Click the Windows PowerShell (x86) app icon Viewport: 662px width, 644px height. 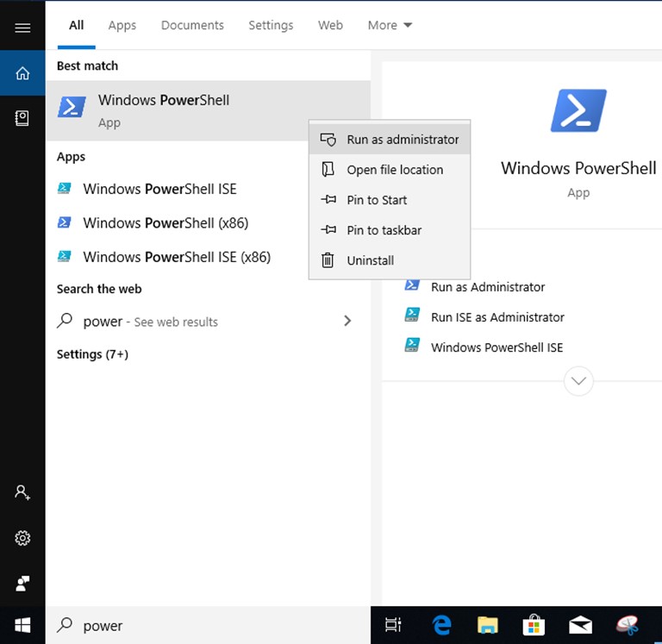click(64, 222)
